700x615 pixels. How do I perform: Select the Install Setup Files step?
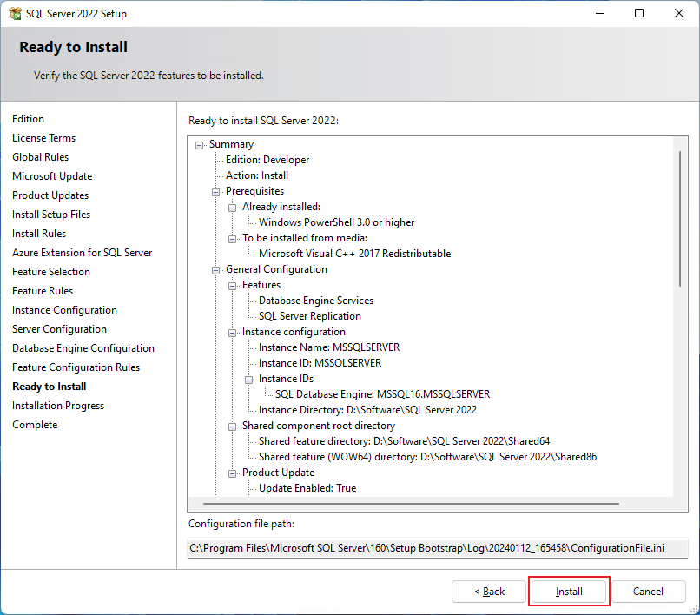pos(51,215)
